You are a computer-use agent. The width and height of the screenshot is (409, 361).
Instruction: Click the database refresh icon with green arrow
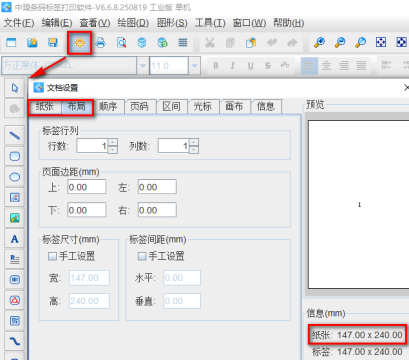(162, 43)
